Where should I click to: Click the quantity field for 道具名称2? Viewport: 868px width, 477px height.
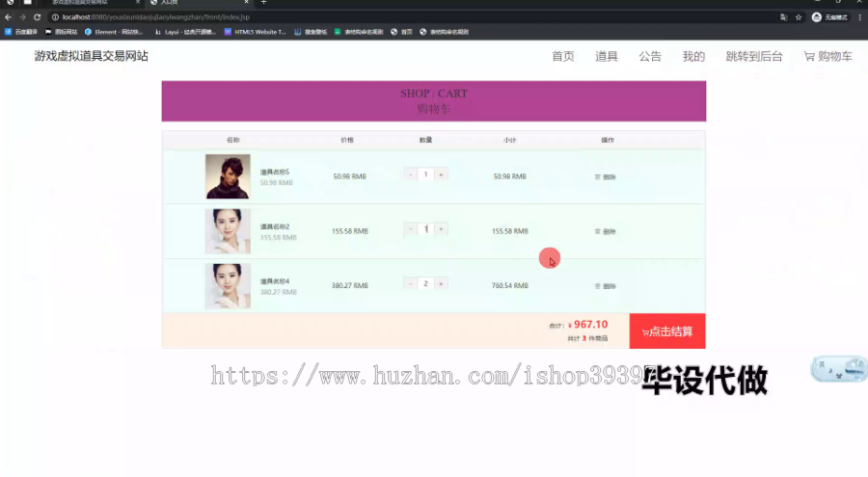(x=425, y=229)
